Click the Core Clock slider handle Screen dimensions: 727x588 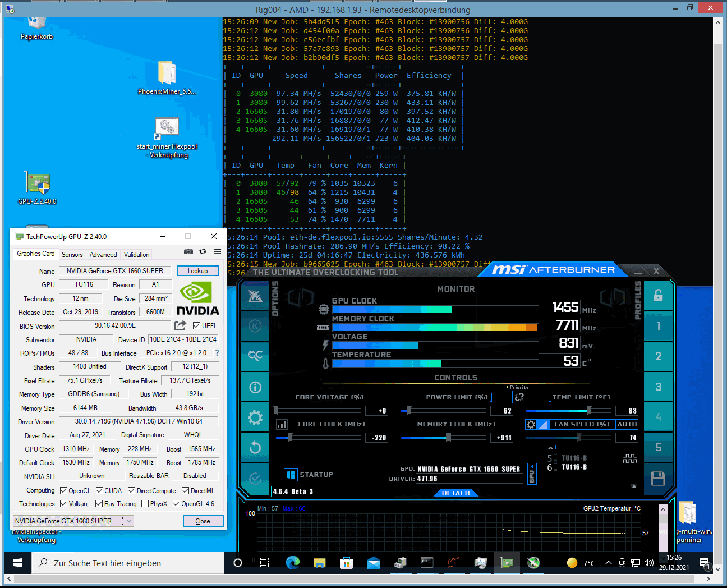click(291, 438)
